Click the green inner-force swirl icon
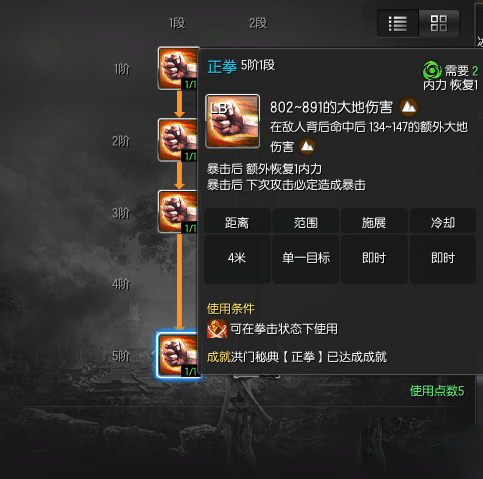This screenshot has width=483, height=479. pos(432,70)
